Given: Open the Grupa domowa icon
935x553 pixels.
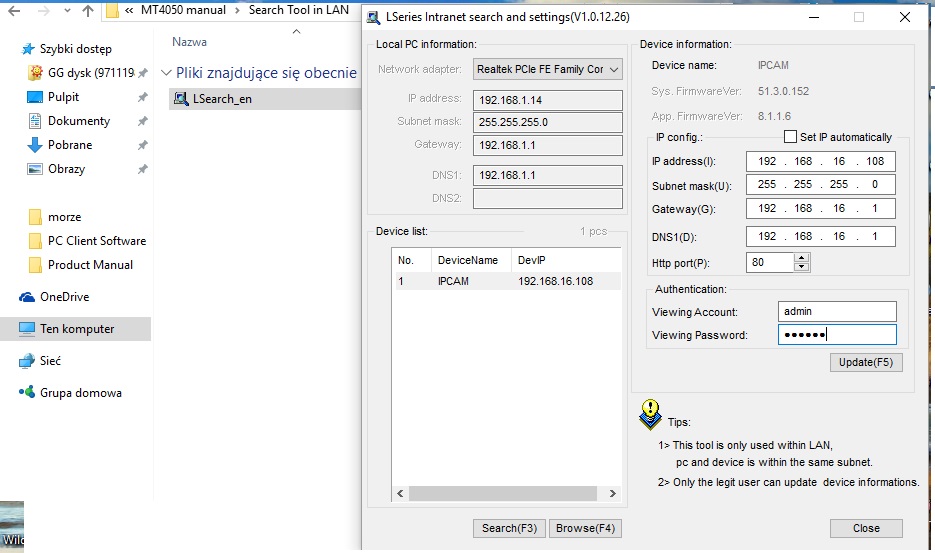Looking at the screenshot, I should point(27,392).
